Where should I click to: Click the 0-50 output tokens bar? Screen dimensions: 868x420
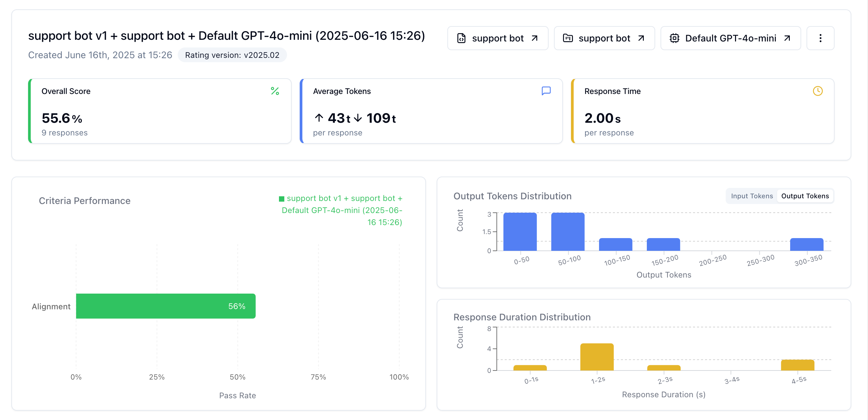pyautogui.click(x=520, y=232)
